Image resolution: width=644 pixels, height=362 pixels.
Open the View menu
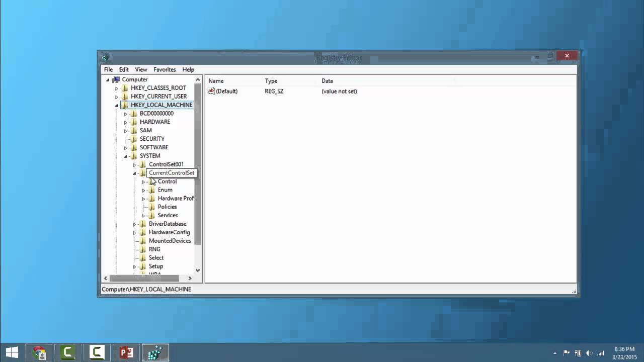[x=141, y=69]
